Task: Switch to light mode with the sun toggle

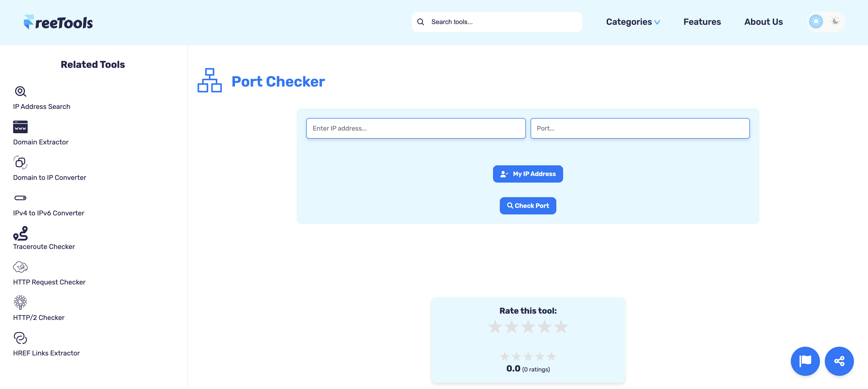Action: coord(816,22)
